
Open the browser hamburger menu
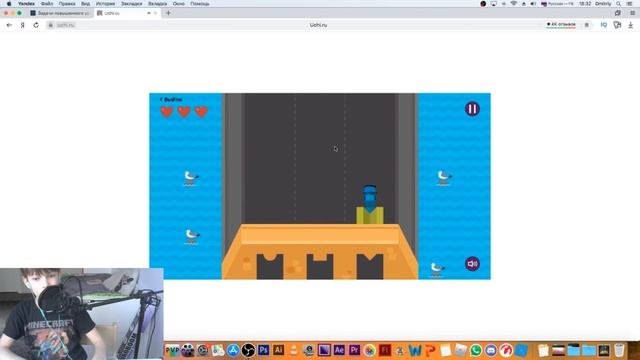tap(632, 13)
